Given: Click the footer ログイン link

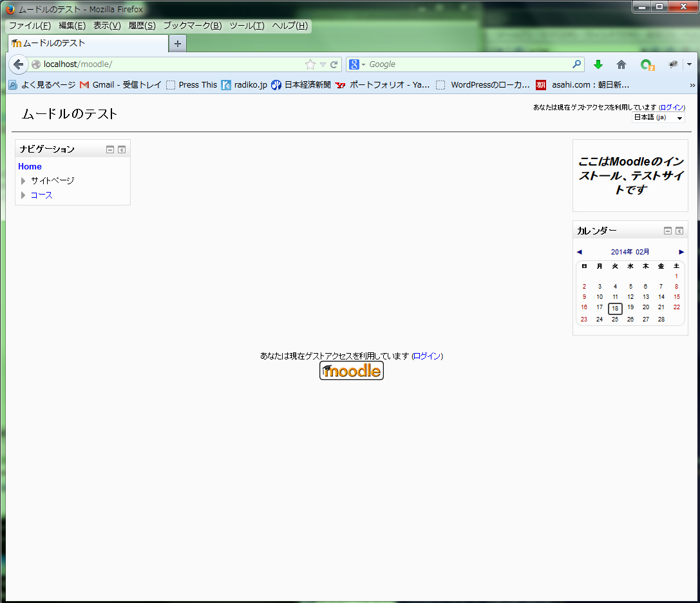Looking at the screenshot, I should pyautogui.click(x=427, y=356).
